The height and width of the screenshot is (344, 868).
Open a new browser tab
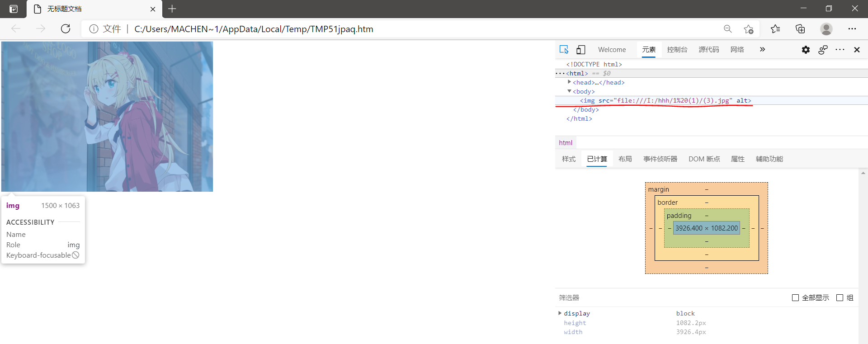[x=172, y=9]
